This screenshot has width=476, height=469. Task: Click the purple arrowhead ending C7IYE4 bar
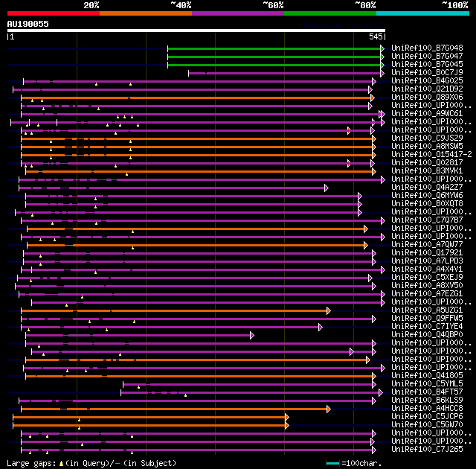(321, 327)
